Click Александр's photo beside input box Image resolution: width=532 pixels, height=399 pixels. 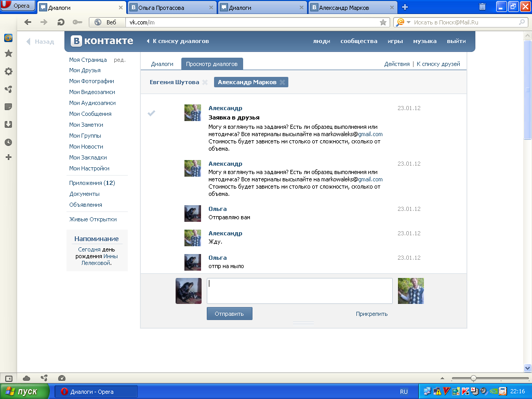tap(410, 291)
